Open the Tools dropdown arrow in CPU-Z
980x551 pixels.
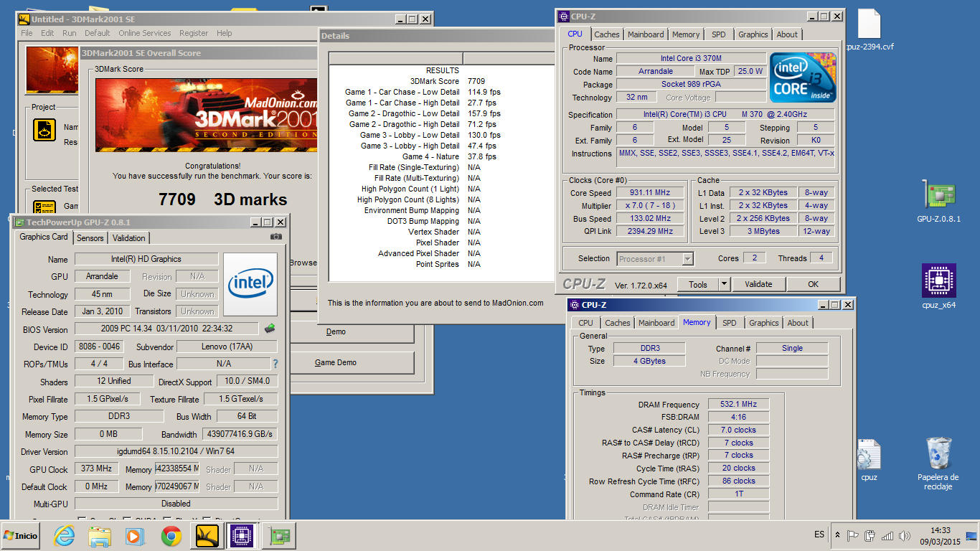[x=724, y=284]
